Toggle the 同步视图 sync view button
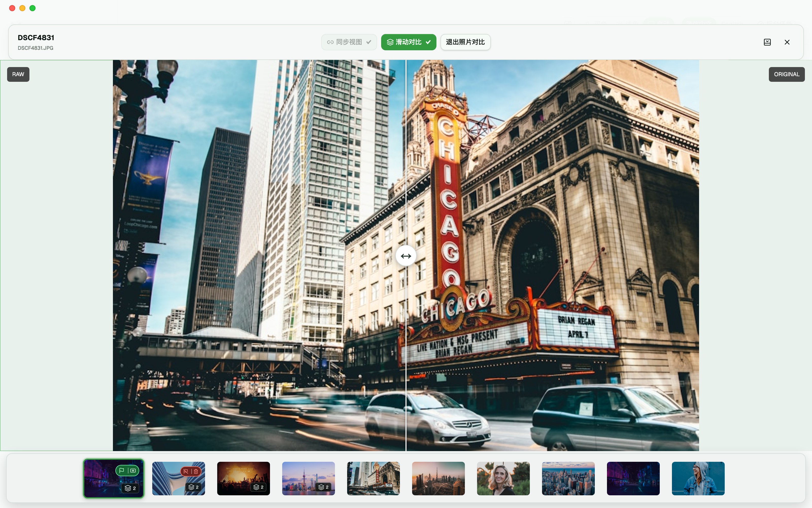Image resolution: width=812 pixels, height=508 pixels. point(349,42)
